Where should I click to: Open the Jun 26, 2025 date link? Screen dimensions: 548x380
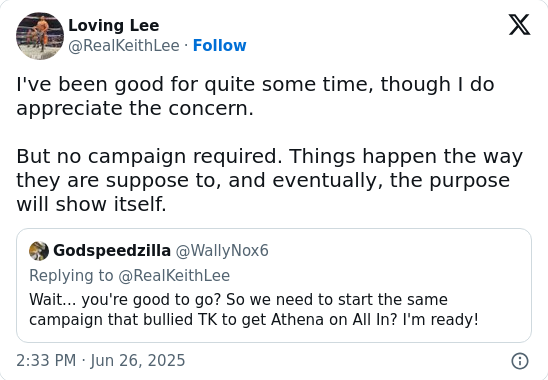[x=138, y=360]
